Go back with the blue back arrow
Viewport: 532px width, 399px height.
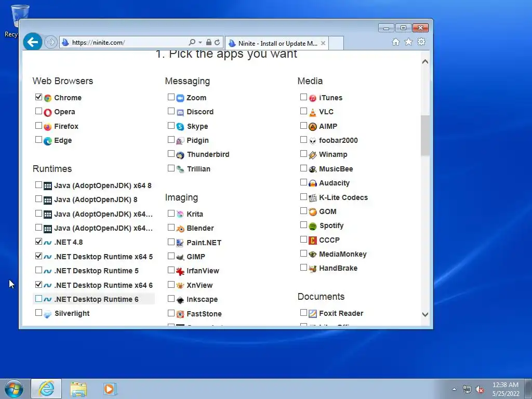point(33,42)
